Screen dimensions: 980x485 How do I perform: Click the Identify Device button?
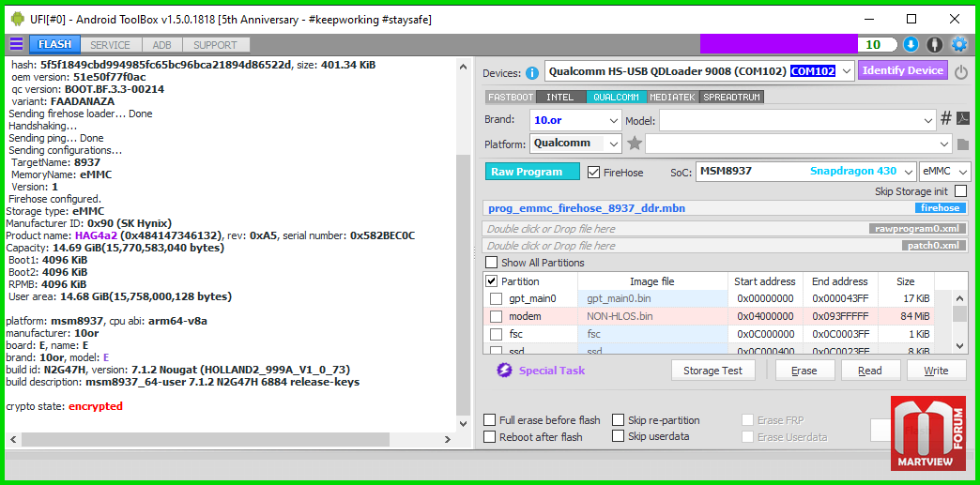pos(902,70)
